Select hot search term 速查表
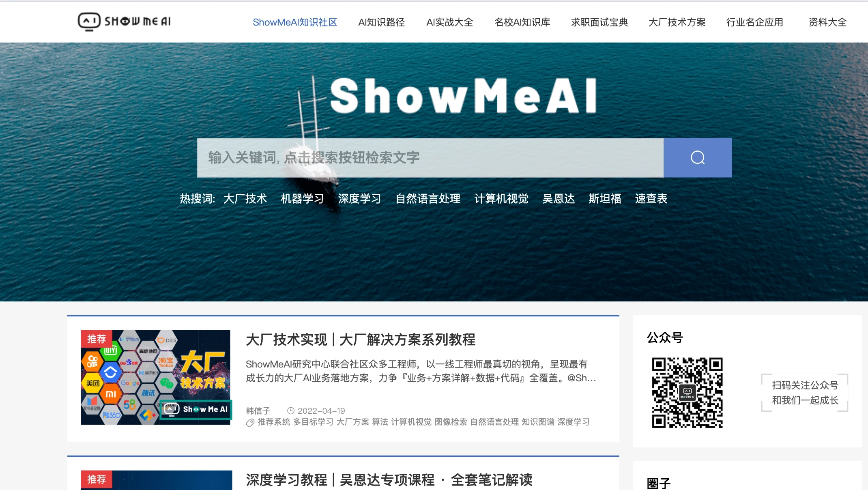This screenshot has width=868, height=490. point(651,199)
